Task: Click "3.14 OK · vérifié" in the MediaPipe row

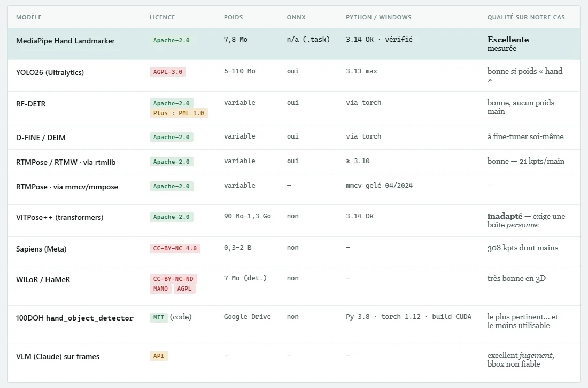Action: pos(379,40)
